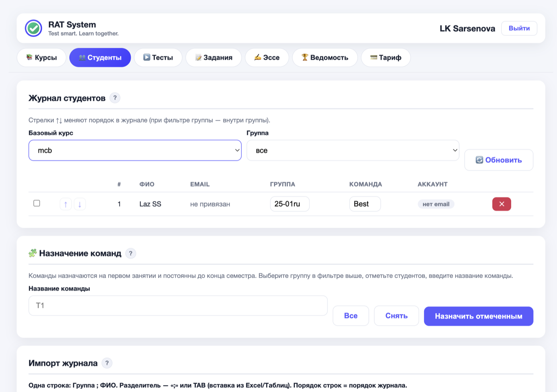Focus the Название команды input field
This screenshot has height=392, width=557.
coord(178,306)
